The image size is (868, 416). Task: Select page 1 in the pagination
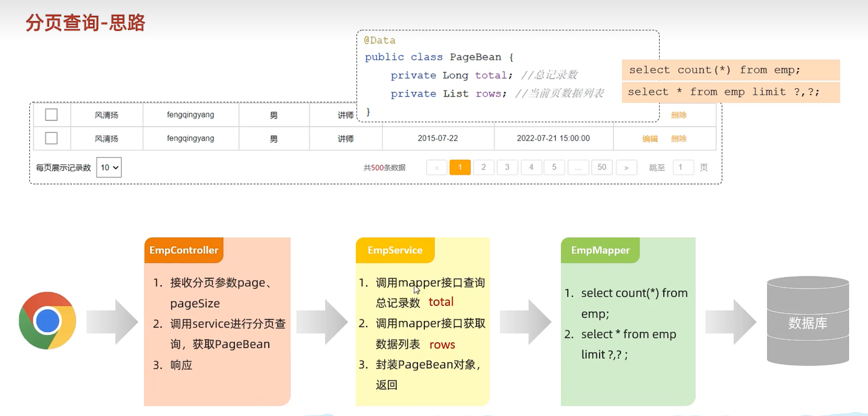(x=460, y=167)
